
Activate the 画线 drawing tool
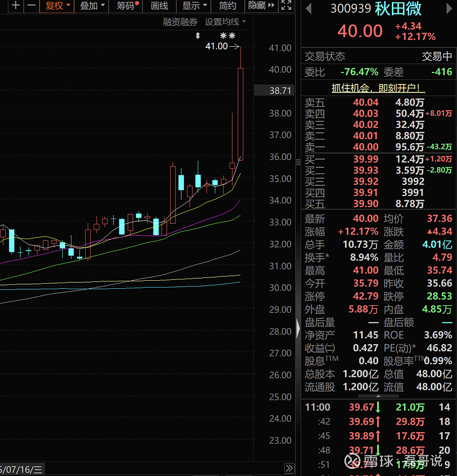coord(159,6)
